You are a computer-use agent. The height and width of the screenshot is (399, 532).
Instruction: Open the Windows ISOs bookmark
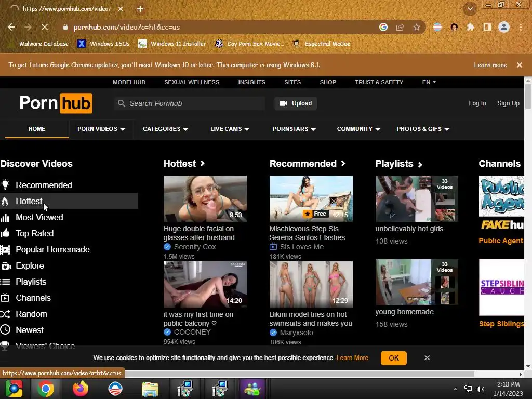(x=104, y=44)
